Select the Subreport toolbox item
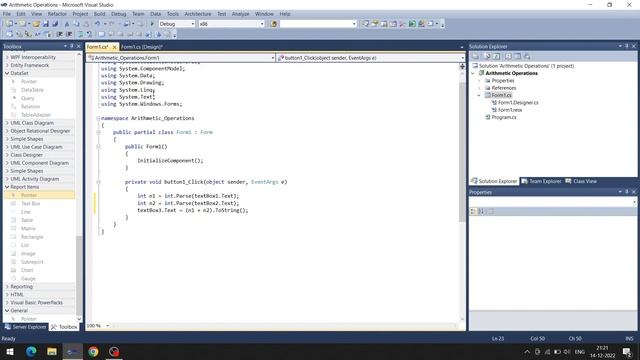640x360 pixels. pyautogui.click(x=32, y=262)
